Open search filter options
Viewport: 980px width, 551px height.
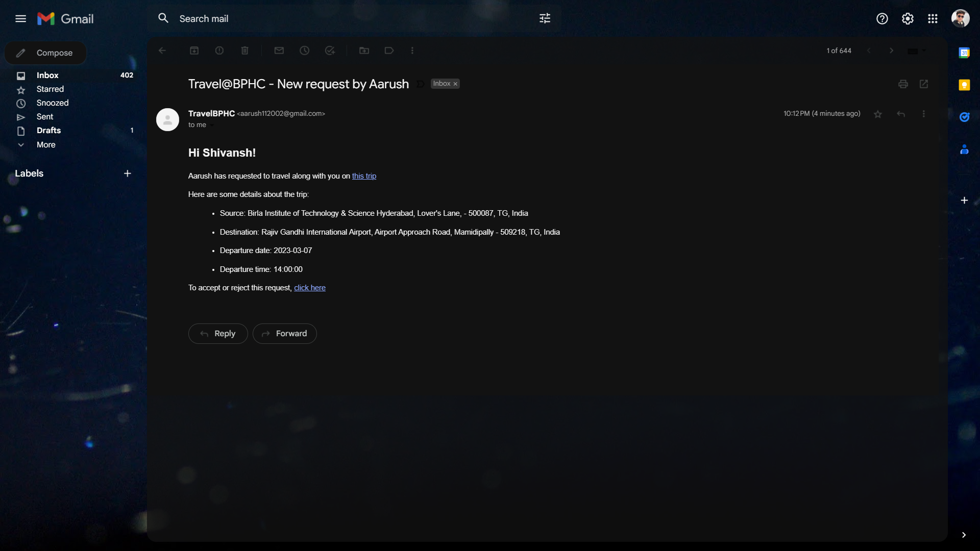point(545,19)
